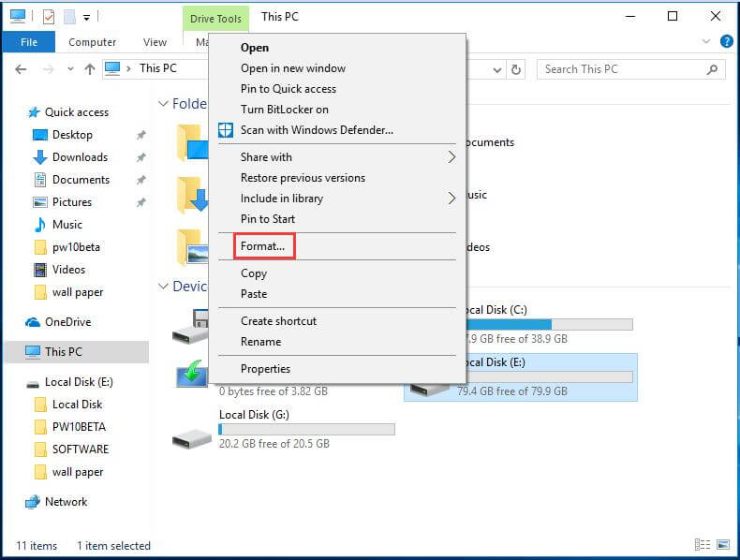Image resolution: width=740 pixels, height=560 pixels.
Task: Click 'This PC' in the address bar
Action: [158, 68]
